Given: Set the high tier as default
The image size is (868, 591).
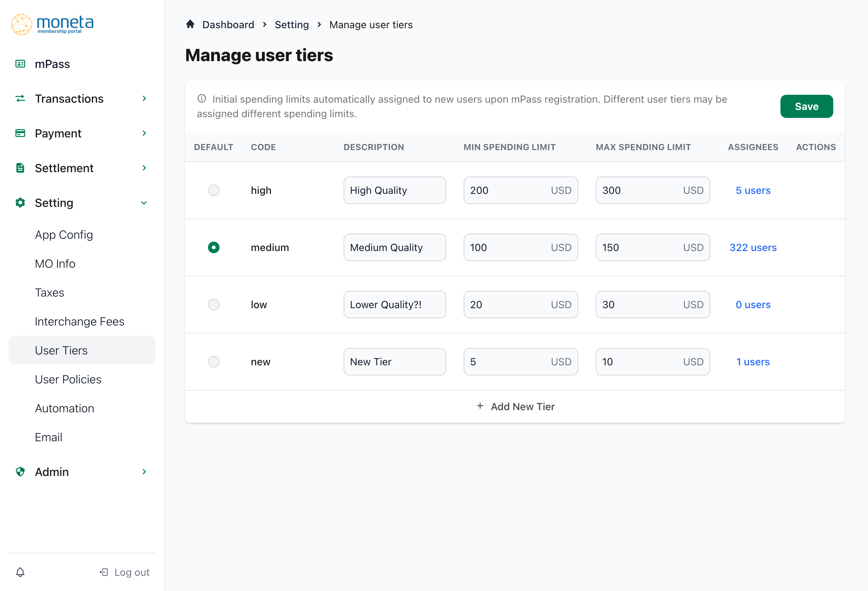Looking at the screenshot, I should (x=214, y=190).
